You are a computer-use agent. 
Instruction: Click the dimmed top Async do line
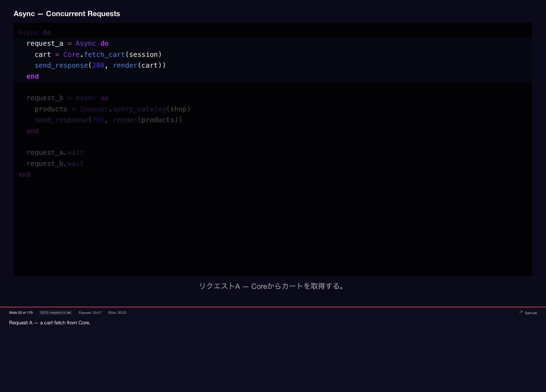tap(35, 33)
